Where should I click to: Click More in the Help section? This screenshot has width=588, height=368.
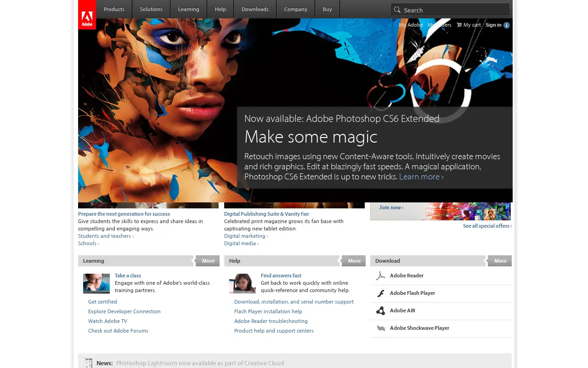click(354, 261)
